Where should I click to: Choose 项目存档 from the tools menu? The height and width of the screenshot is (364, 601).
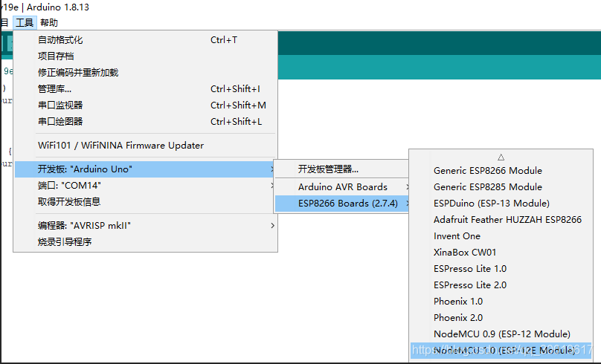tap(145, 56)
